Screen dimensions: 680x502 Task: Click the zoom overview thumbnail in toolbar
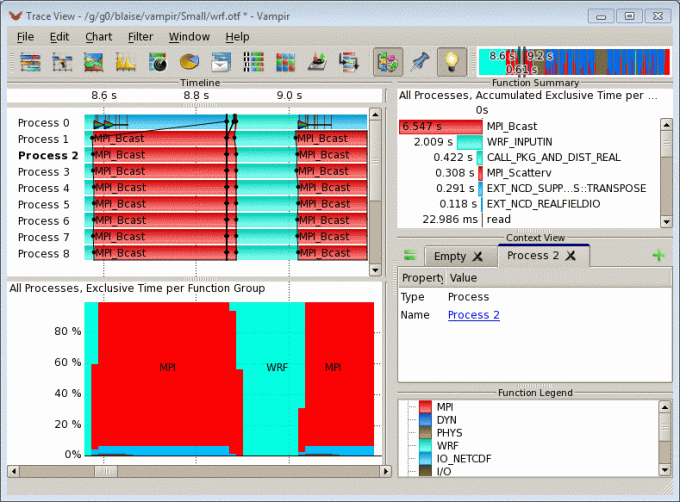pos(575,62)
